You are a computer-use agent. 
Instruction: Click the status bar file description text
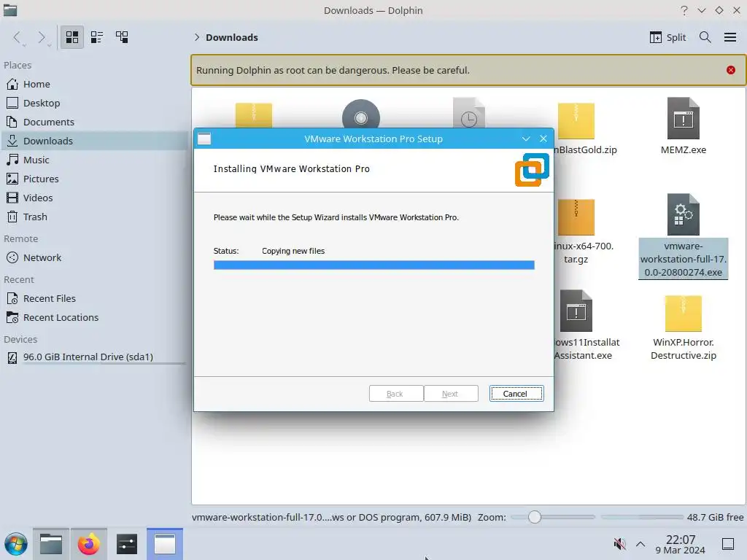(x=332, y=517)
